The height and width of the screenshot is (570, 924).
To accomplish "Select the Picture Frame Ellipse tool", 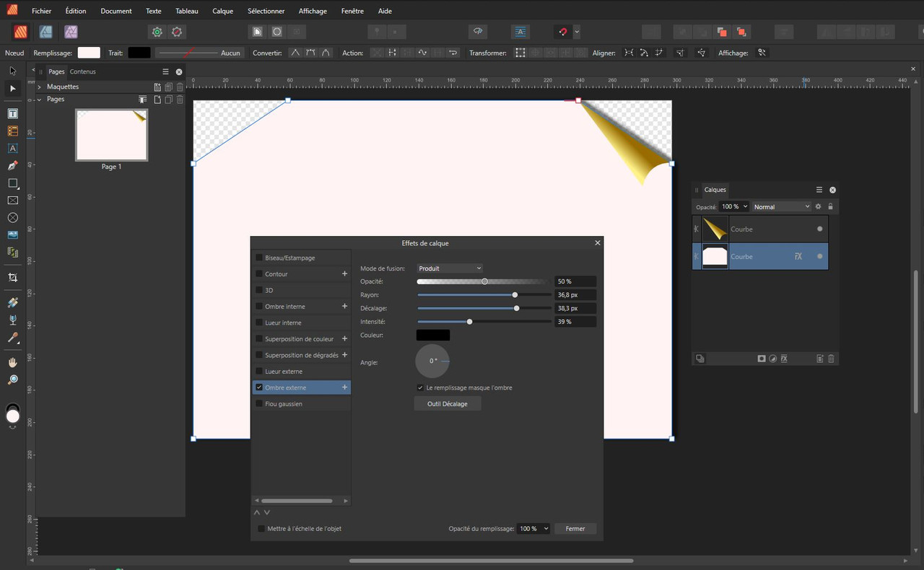I will (x=12, y=217).
